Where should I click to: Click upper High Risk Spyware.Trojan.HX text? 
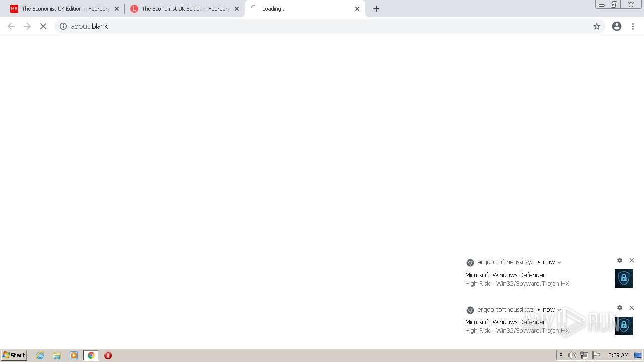point(517,284)
